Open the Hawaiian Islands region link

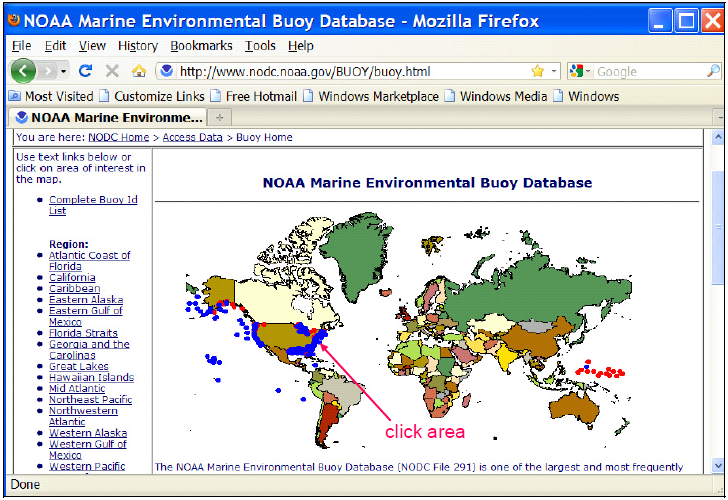(91, 377)
